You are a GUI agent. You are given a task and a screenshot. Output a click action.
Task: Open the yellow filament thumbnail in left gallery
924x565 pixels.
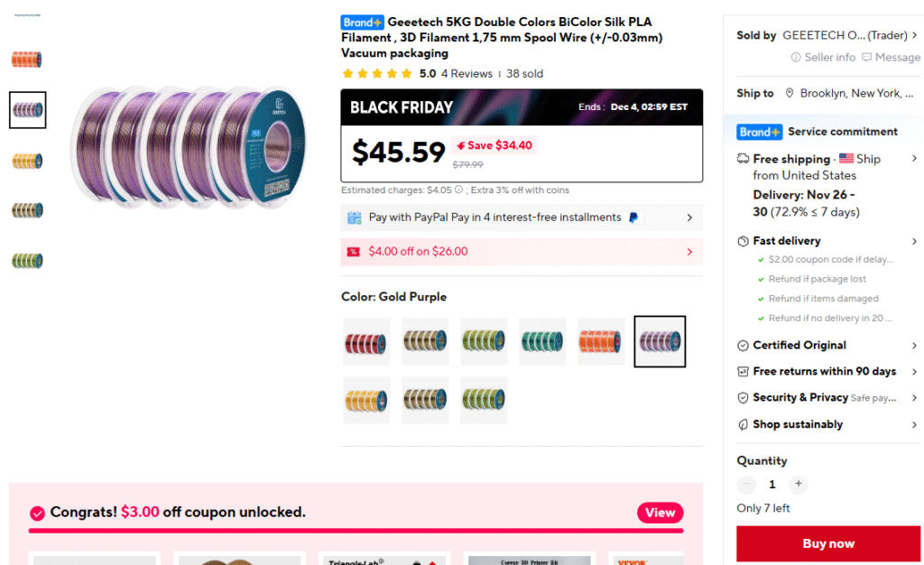coord(27,162)
